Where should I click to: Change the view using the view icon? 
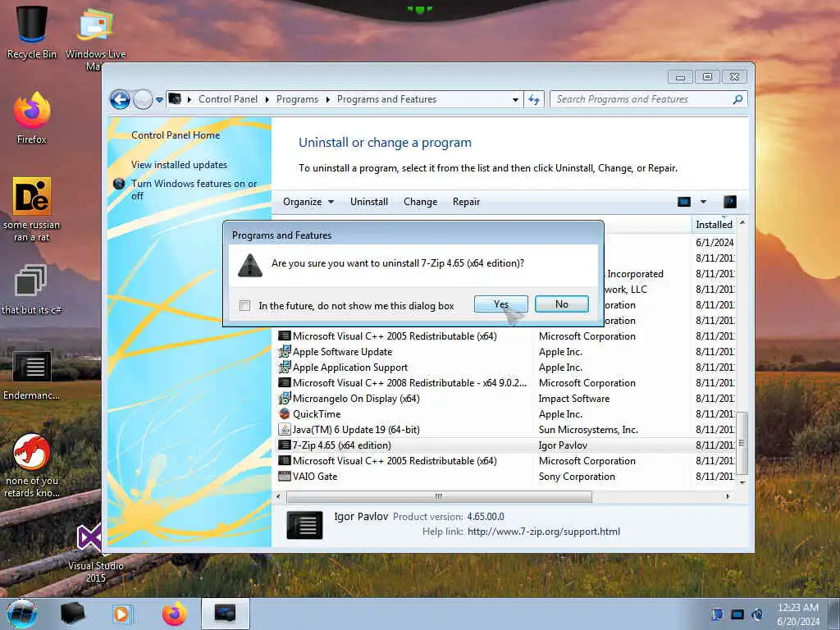pos(683,202)
